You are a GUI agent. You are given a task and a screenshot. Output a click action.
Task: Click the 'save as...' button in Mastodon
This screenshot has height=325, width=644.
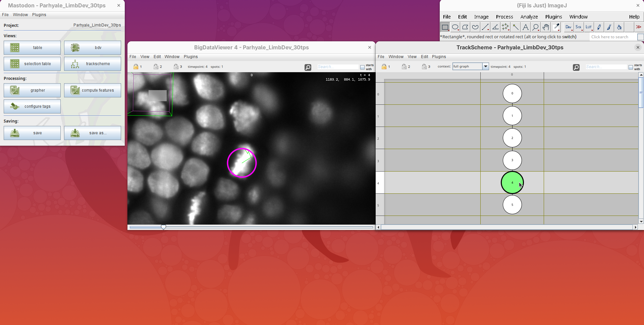(93, 133)
